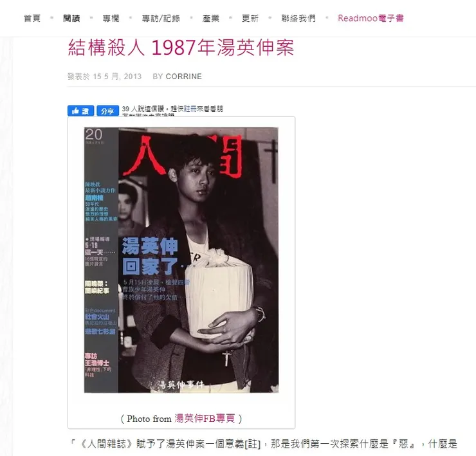Open the 聯絡我們 contact page
The height and width of the screenshot is (456, 476).
click(x=298, y=18)
